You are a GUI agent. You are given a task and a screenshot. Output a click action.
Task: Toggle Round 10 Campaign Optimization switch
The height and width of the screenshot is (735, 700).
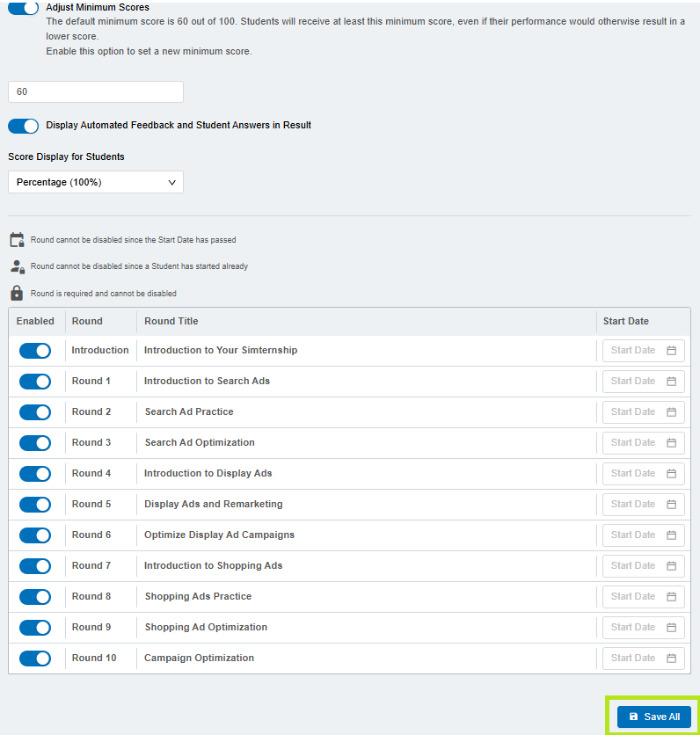35,659
